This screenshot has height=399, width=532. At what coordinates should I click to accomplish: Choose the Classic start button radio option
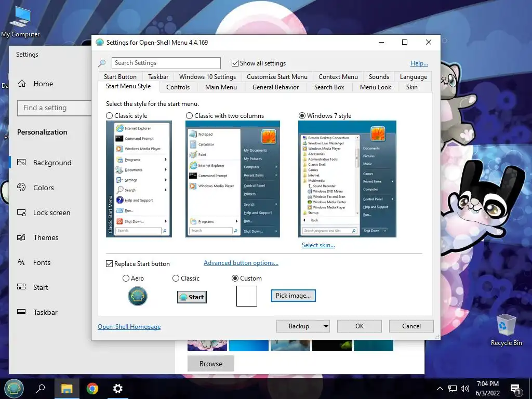(x=176, y=278)
